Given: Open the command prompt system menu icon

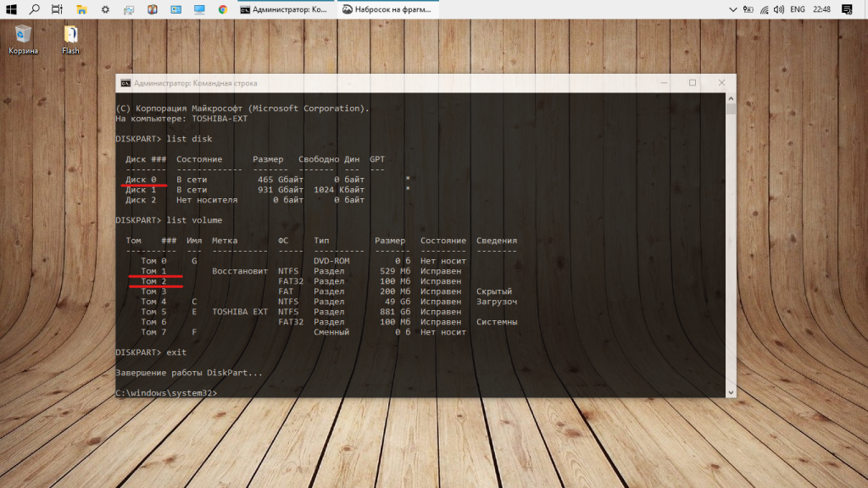Looking at the screenshot, I should pyautogui.click(x=125, y=83).
